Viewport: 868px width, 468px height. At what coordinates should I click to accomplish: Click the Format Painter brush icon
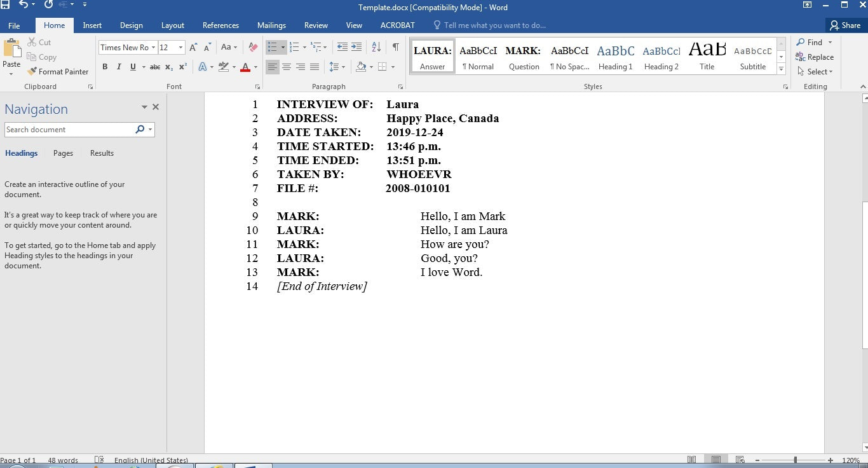[x=32, y=72]
